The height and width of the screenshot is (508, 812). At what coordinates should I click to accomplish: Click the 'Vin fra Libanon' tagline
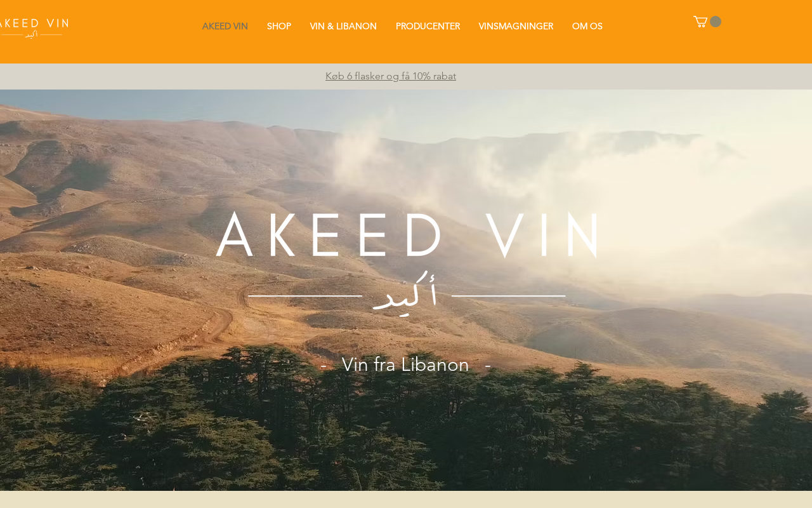(405, 364)
